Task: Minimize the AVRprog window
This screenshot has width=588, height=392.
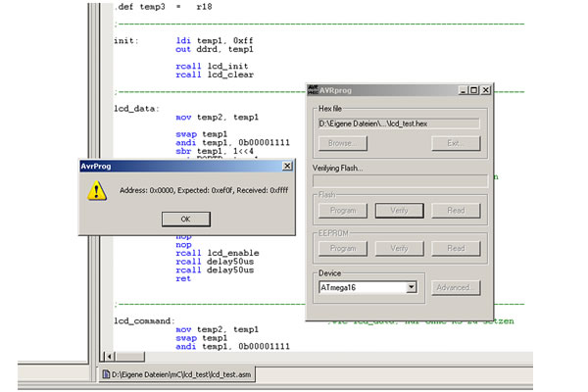Action: (x=464, y=90)
